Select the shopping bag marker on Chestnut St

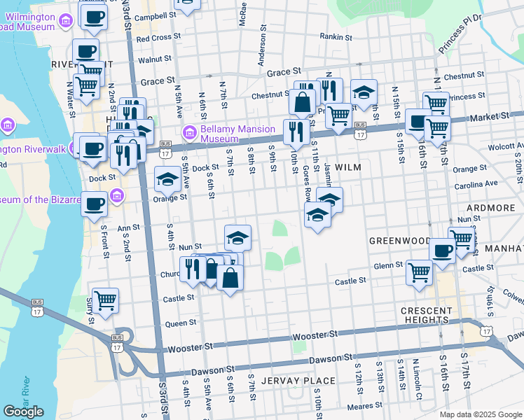(303, 102)
